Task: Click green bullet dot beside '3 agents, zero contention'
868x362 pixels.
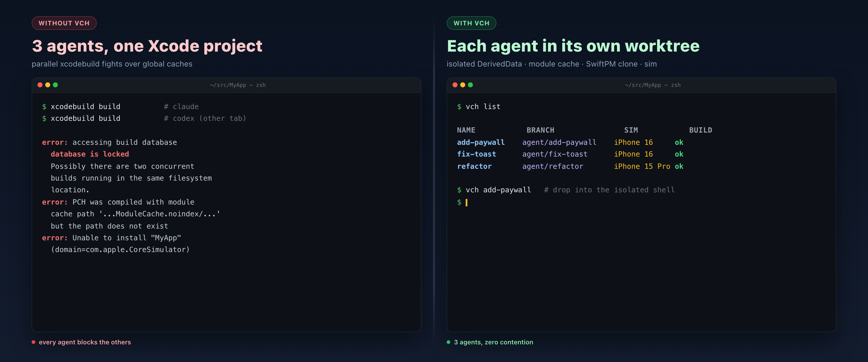Action: 448,342
